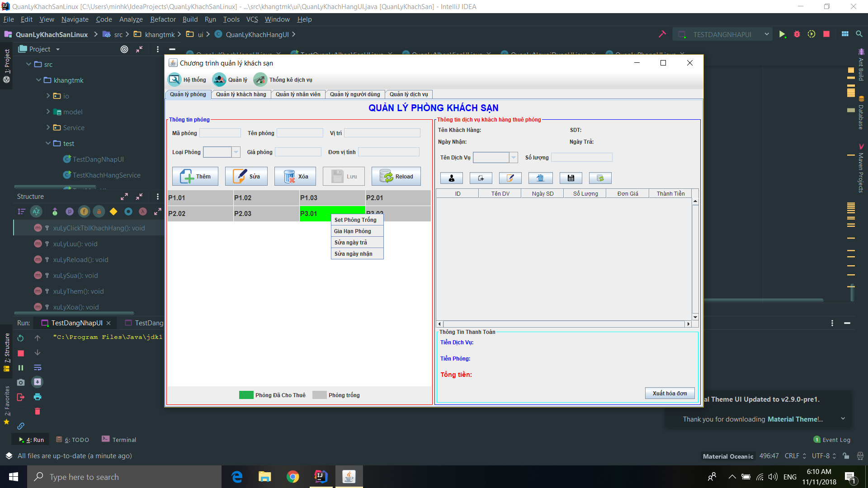868x488 pixels.
Task: Click the IntelliJ build hammer icon
Action: point(662,34)
